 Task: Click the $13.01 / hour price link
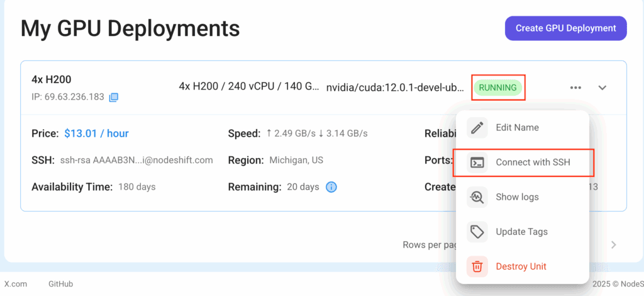pos(96,134)
